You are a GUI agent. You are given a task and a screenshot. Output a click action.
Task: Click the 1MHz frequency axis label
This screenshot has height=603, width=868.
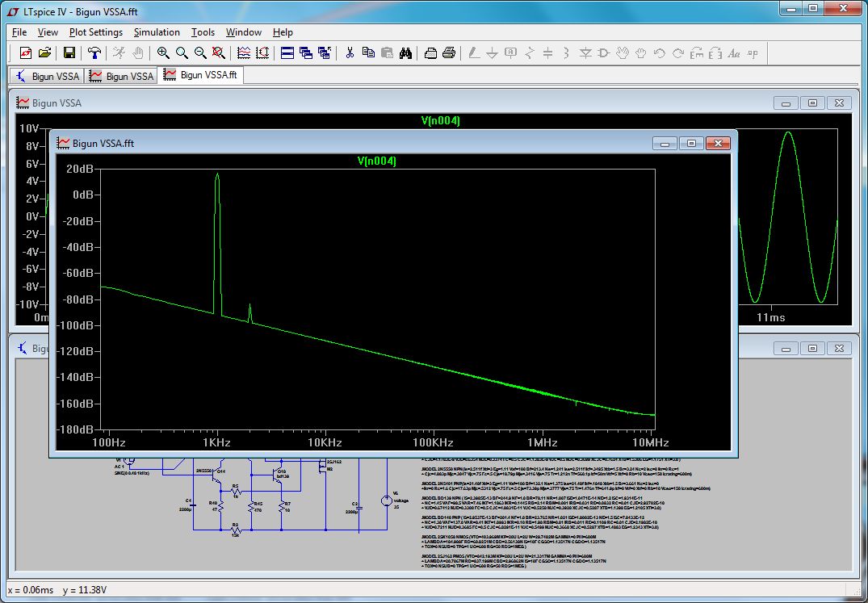pyautogui.click(x=542, y=442)
